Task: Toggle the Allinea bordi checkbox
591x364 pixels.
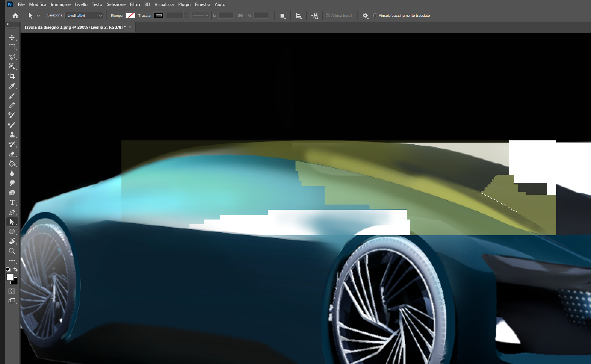Action: coord(328,15)
